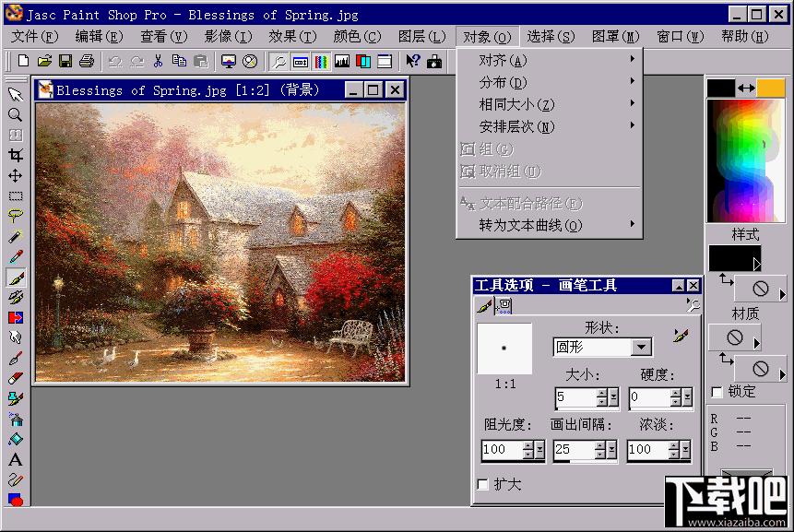Image resolution: width=794 pixels, height=532 pixels.
Task: Select the Freehand lasso tool
Action: point(15,216)
